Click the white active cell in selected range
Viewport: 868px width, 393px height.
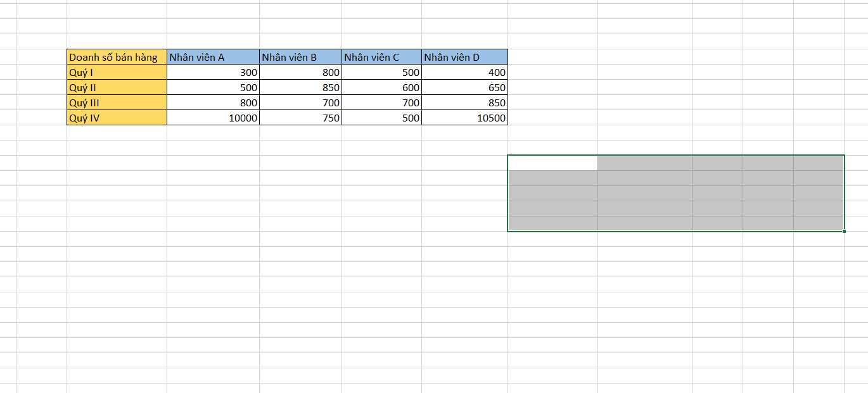553,163
